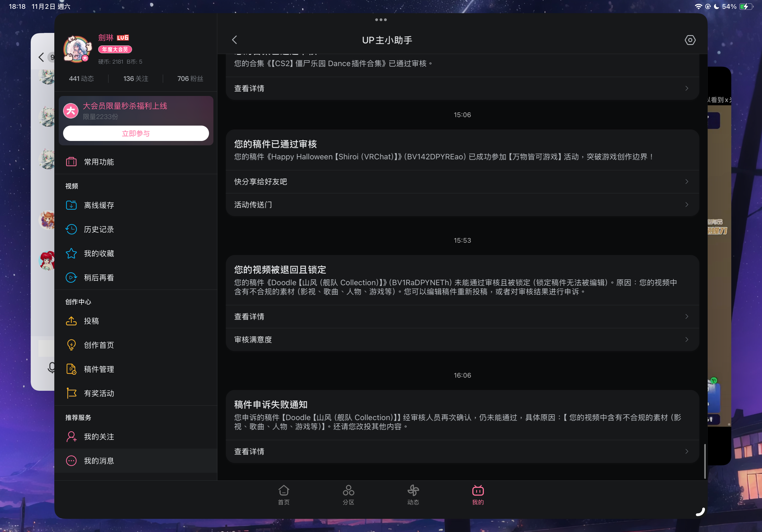Image resolution: width=762 pixels, height=532 pixels.
Task: Open 我的收藏 star icon
Action: (71, 254)
